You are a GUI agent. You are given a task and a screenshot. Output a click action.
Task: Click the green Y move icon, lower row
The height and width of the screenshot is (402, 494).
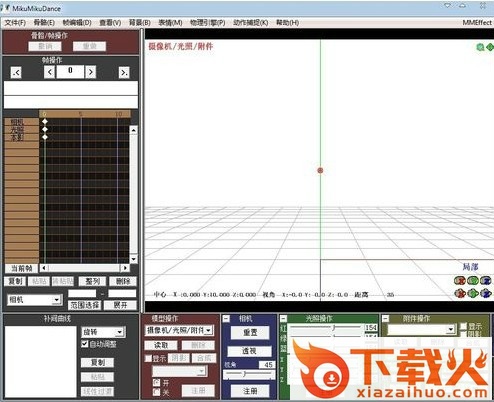click(x=473, y=293)
